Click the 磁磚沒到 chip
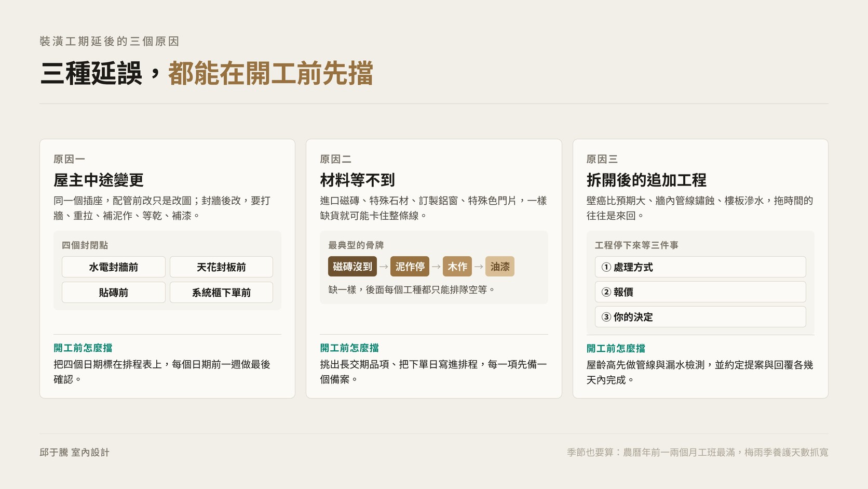 click(x=352, y=267)
